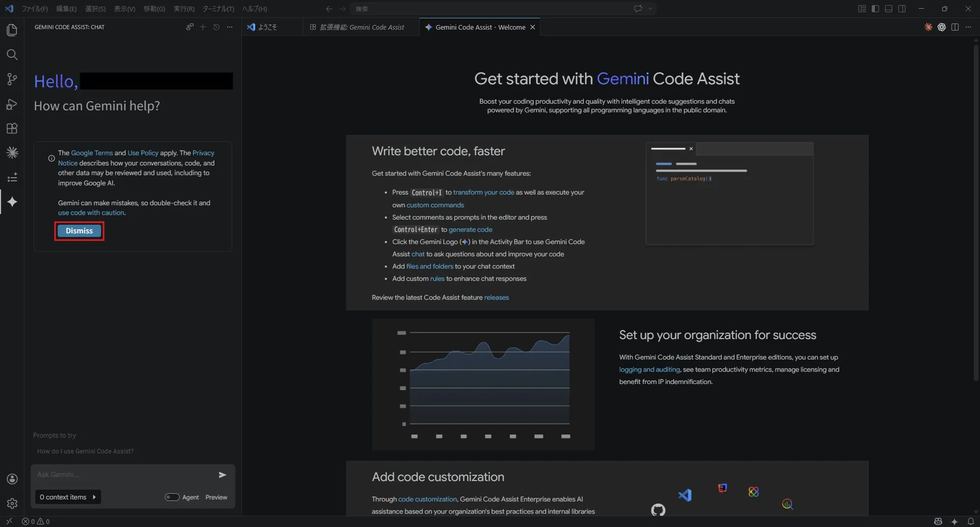Follow the custom commands link
This screenshot has width=980, height=527.
pos(435,205)
